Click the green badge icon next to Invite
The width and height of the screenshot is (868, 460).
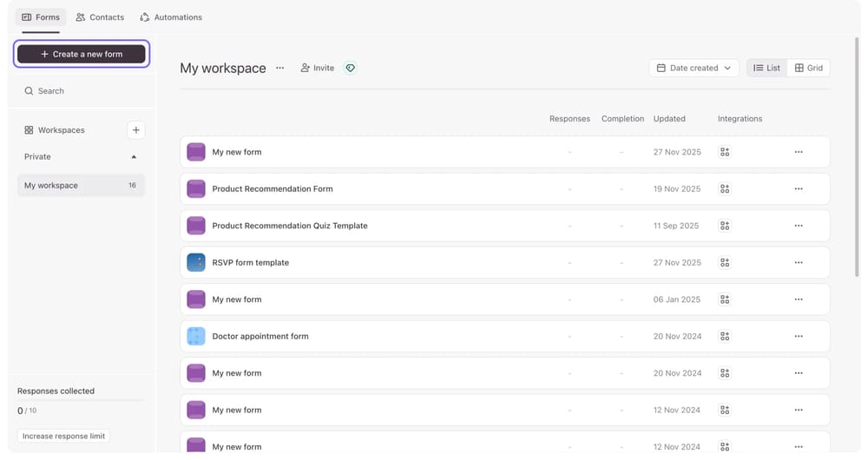click(x=350, y=68)
